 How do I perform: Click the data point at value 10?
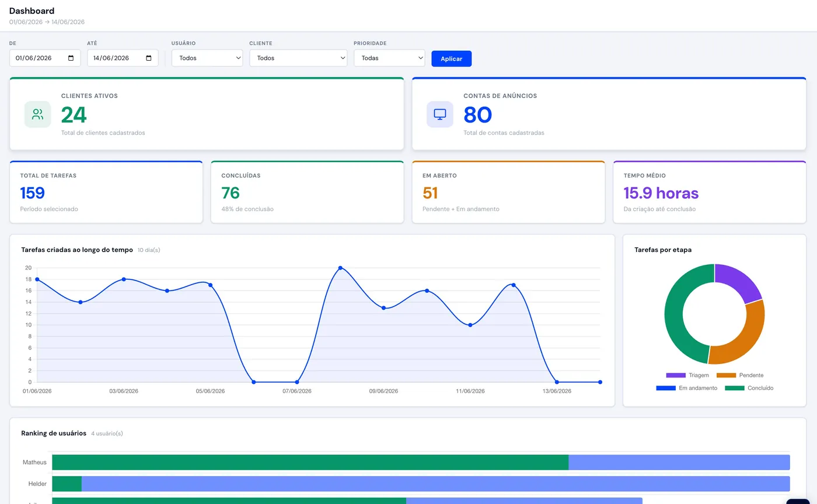[x=470, y=325]
